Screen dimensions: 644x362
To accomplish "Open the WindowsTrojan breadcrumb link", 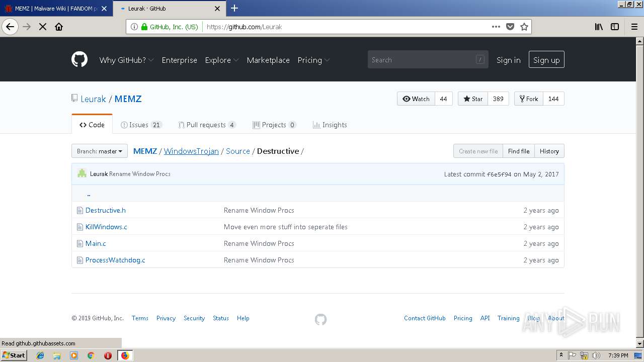I will 191,151.
